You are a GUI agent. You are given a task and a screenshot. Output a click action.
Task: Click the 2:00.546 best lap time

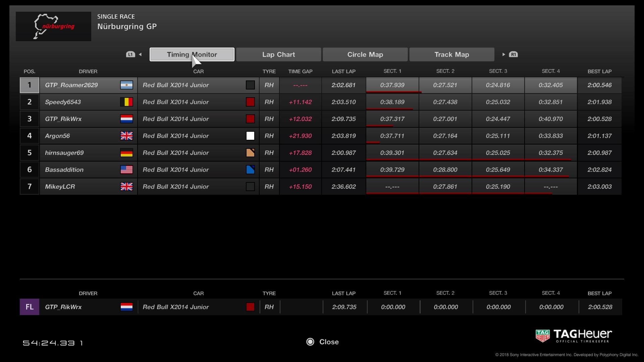(599, 85)
